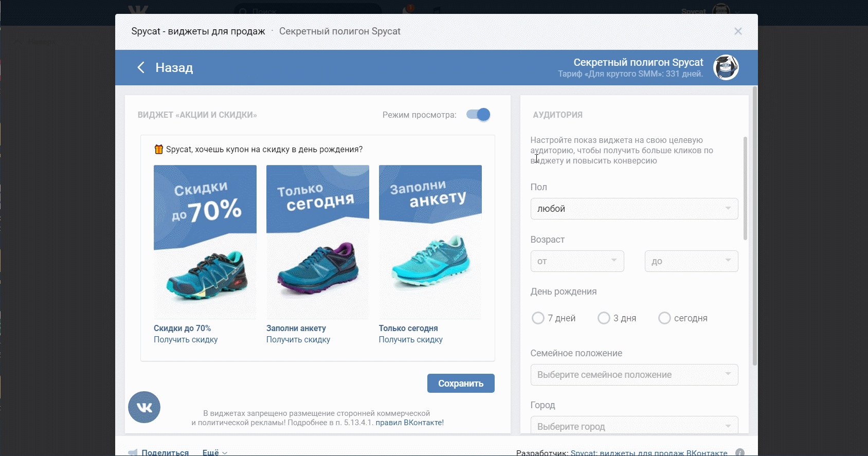Click the megaphone share icon

133,452
